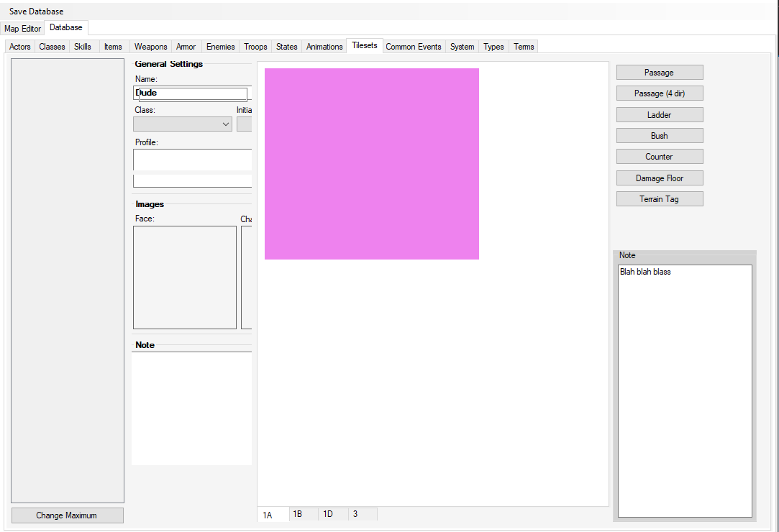The image size is (779, 532).
Task: Open the Skills tab
Action: click(x=83, y=47)
